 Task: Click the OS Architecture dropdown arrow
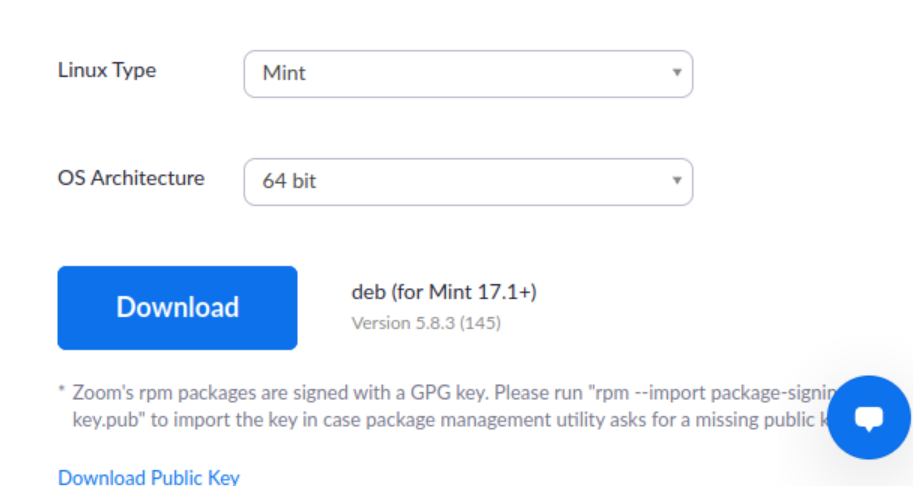(677, 180)
